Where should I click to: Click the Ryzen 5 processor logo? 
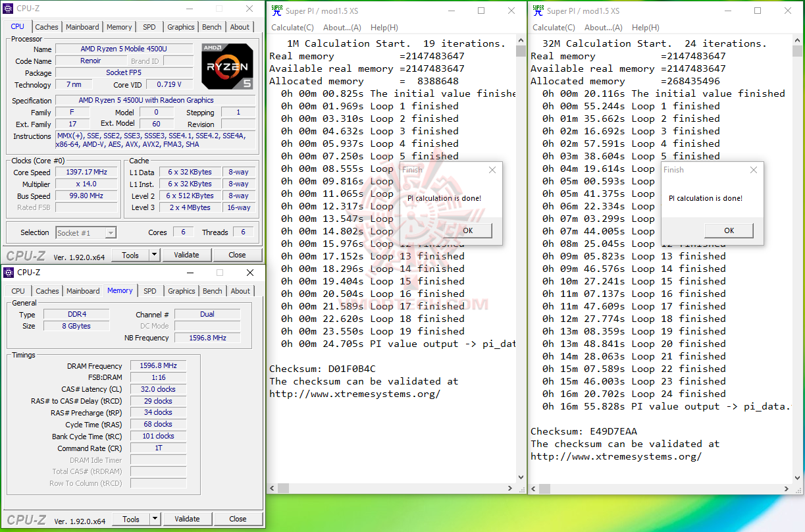pyautogui.click(x=227, y=66)
